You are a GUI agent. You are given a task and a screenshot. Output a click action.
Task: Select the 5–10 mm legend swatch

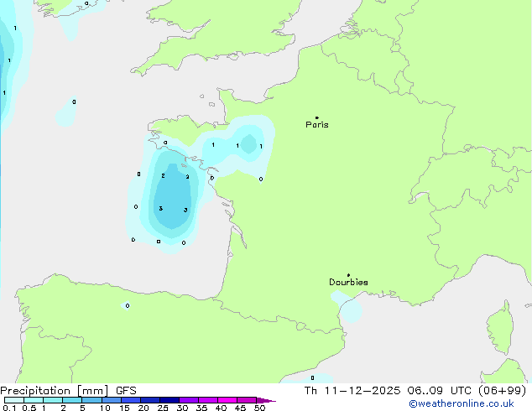[91, 400]
